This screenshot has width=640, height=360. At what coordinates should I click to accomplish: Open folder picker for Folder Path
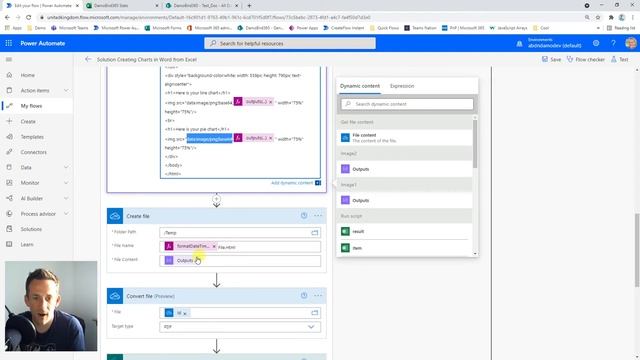pos(314,233)
